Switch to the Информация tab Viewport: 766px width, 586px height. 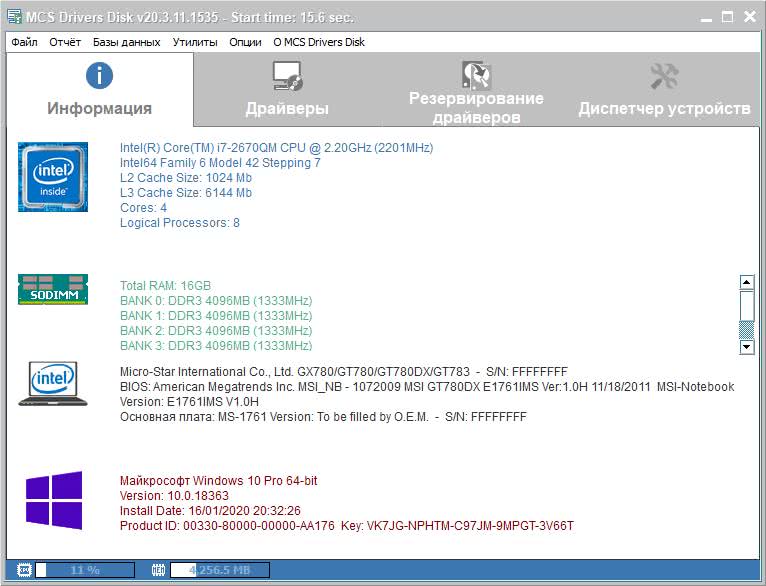click(x=100, y=90)
